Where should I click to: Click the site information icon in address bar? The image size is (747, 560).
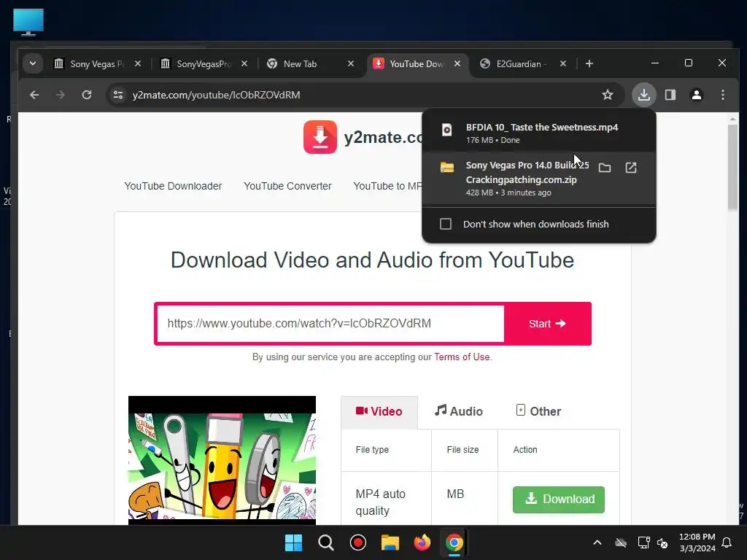pyautogui.click(x=118, y=95)
